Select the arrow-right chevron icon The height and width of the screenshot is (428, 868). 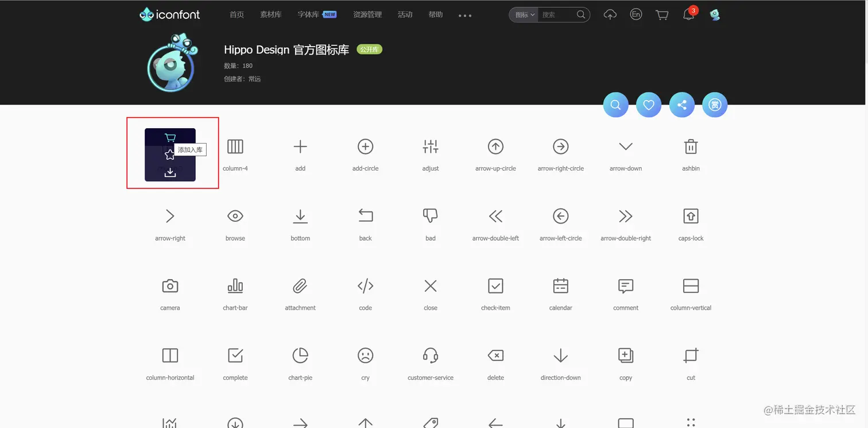(170, 216)
